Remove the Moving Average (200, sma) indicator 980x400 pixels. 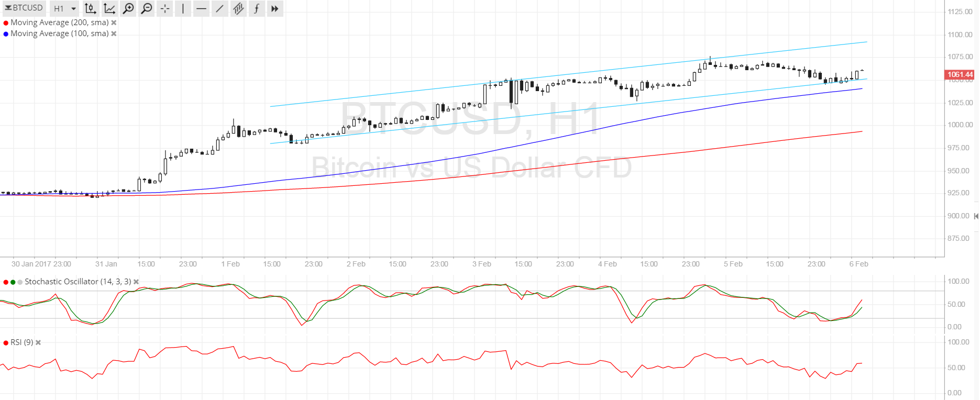click(114, 23)
